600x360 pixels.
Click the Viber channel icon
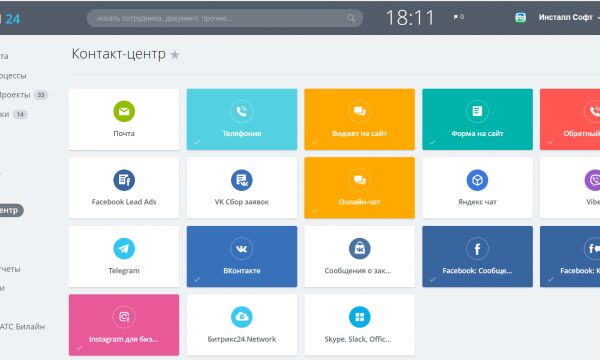click(593, 180)
